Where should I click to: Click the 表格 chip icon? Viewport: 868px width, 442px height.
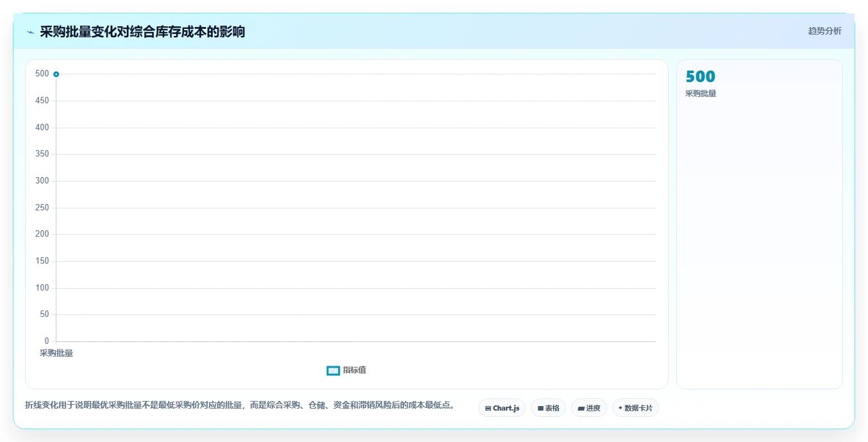(x=540, y=408)
